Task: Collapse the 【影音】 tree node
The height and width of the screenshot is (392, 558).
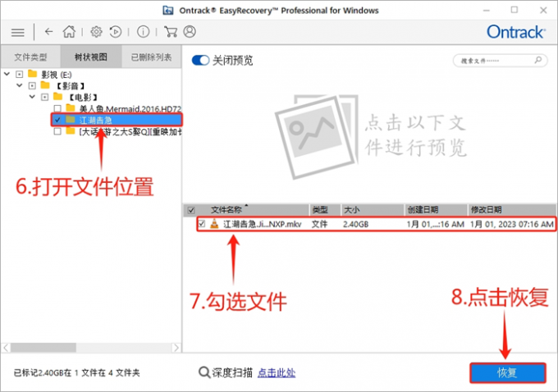Action: coord(20,85)
